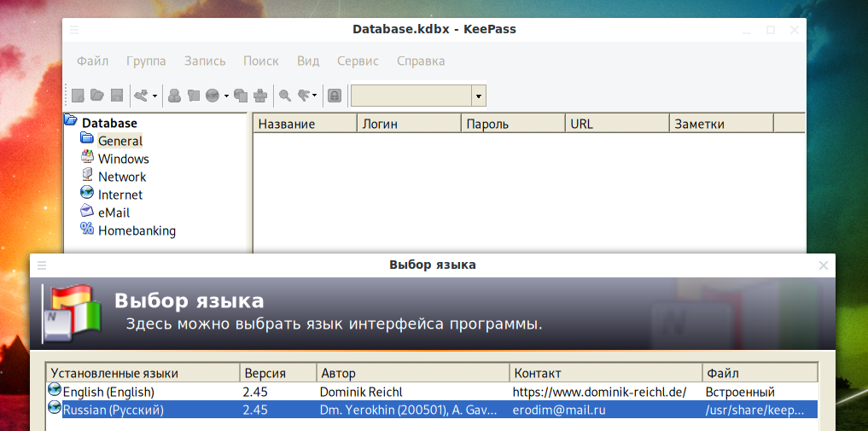The image size is (868, 431).
Task: Open the Файл menu
Action: (92, 61)
